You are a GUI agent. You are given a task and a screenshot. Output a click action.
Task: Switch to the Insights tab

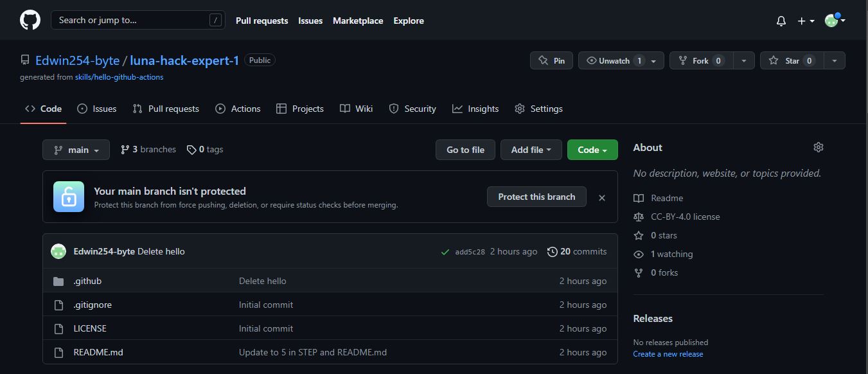[x=475, y=109]
